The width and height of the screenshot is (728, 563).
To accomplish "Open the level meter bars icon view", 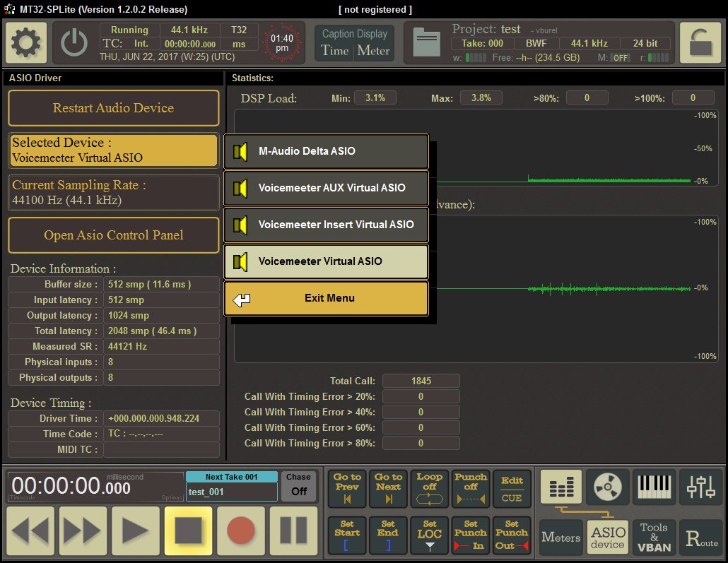I will [x=561, y=487].
